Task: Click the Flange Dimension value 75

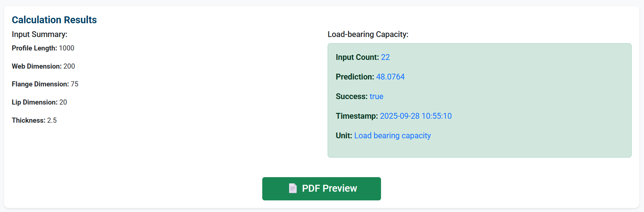Action: 76,84
